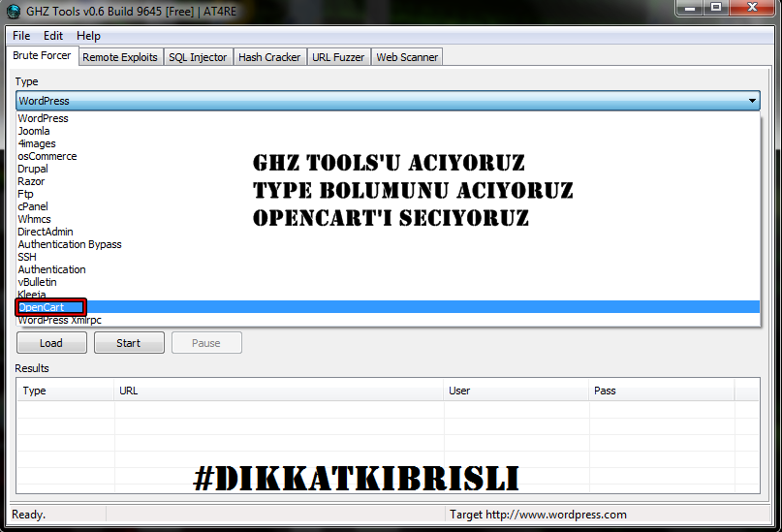Screen dimensions: 782x532
Task: Select WordPress in the Type list
Action: [389, 118]
